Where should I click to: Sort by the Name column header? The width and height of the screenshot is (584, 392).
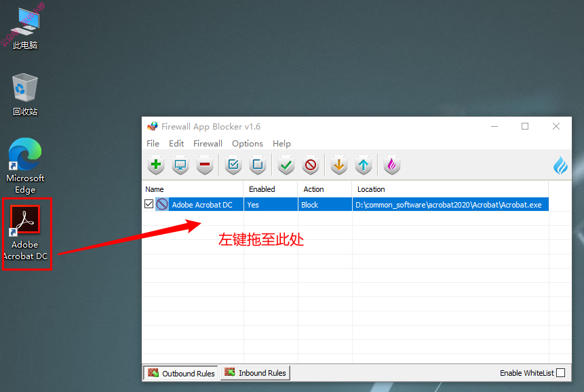click(x=193, y=189)
